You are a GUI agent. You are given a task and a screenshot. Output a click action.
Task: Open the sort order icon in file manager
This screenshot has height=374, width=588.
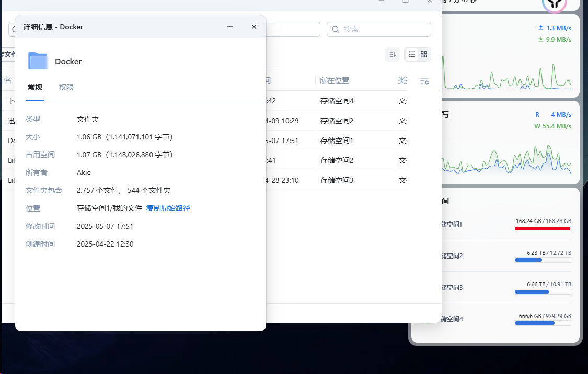pyautogui.click(x=392, y=54)
